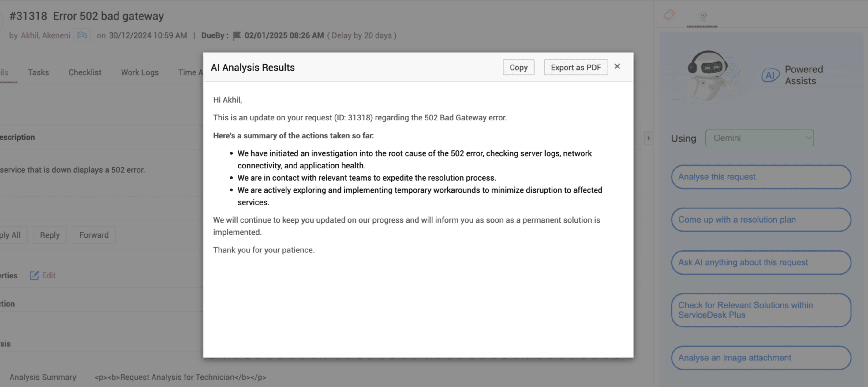This screenshot has width=868, height=387.
Task: Click the Edit pencil icon for properties
Action: click(x=34, y=276)
